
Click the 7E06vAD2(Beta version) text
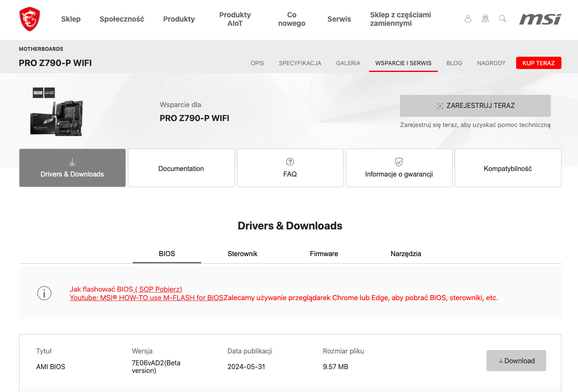tap(156, 367)
